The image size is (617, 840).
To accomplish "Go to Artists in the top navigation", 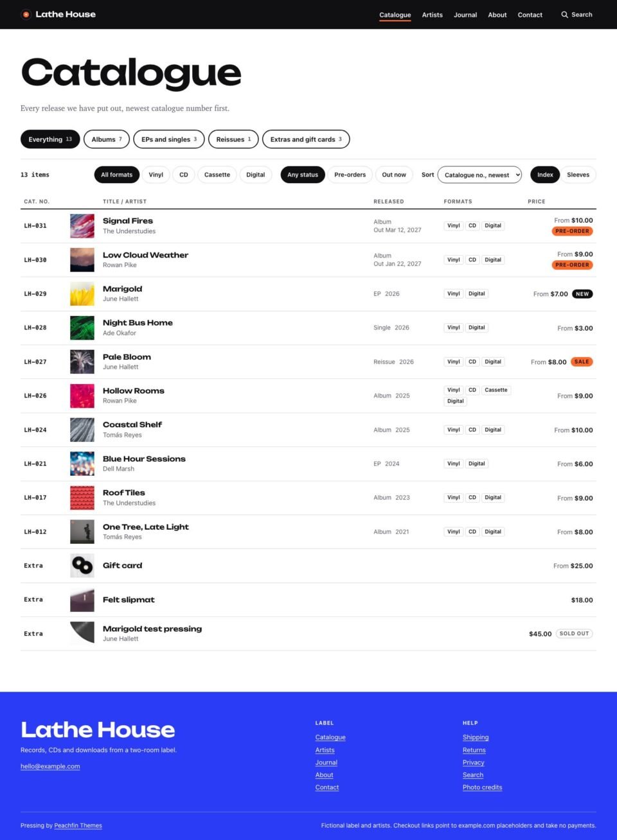I will 433,15.
